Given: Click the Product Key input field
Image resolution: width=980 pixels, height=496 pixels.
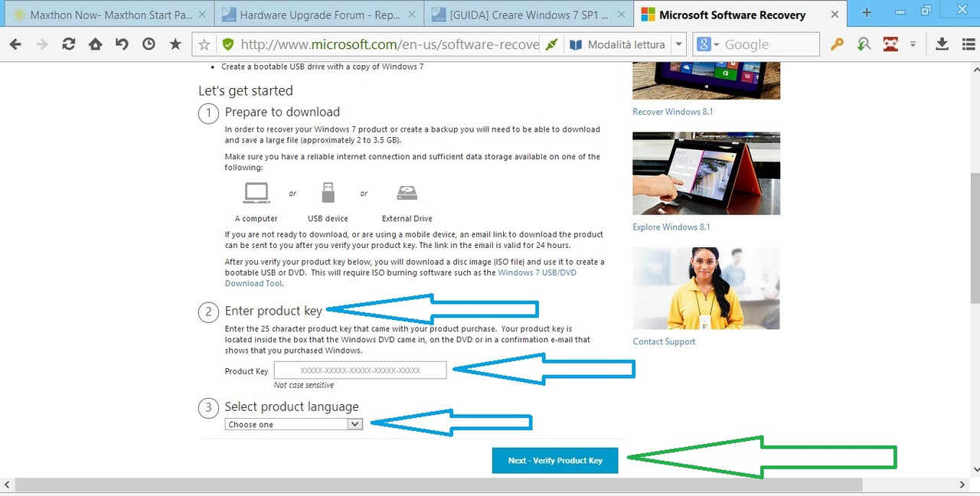Looking at the screenshot, I should pyautogui.click(x=360, y=370).
